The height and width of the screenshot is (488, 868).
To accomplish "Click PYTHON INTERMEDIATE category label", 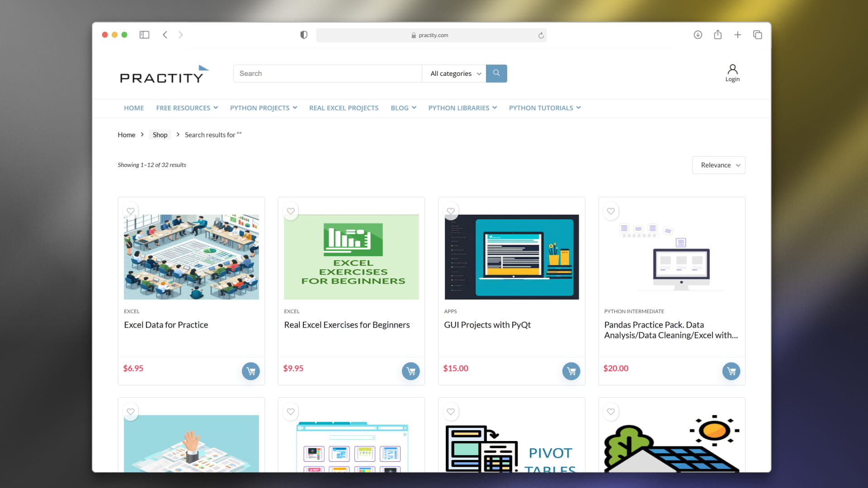I will (634, 311).
